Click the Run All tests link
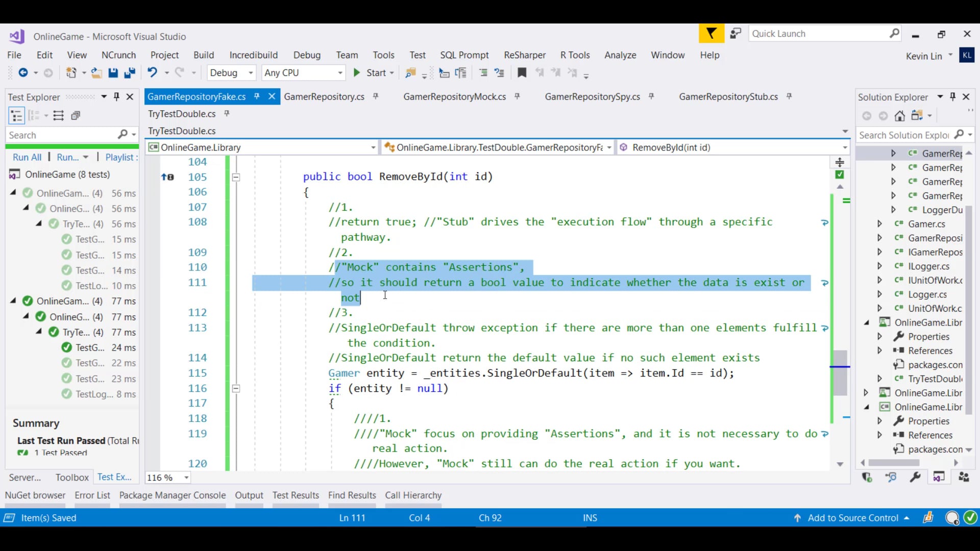This screenshot has height=551, width=980. point(27,157)
